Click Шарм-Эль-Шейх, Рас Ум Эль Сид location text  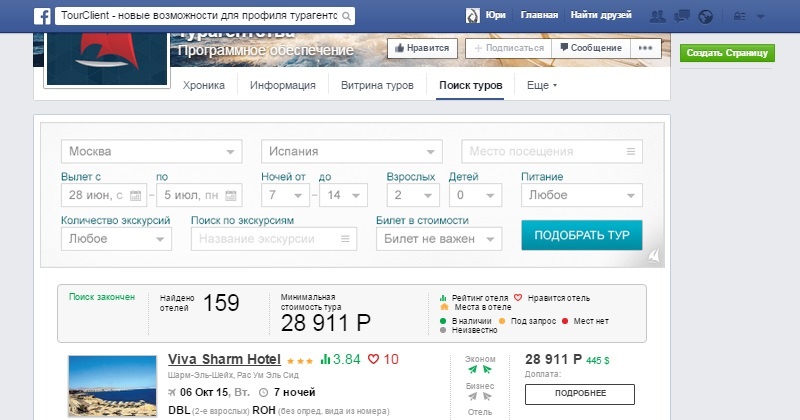point(233,375)
